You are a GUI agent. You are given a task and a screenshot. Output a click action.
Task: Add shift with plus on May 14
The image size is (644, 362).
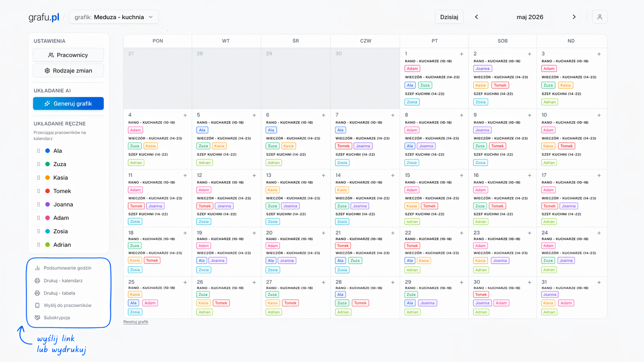coord(392,175)
